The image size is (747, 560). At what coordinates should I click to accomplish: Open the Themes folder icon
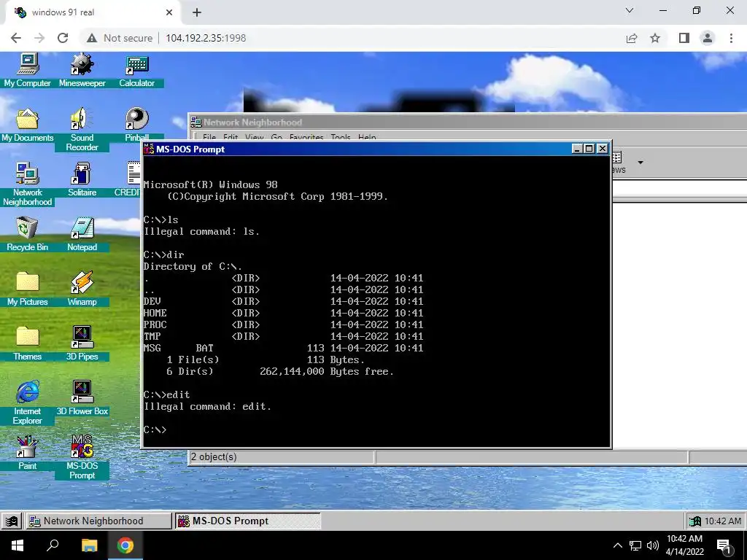point(27,344)
